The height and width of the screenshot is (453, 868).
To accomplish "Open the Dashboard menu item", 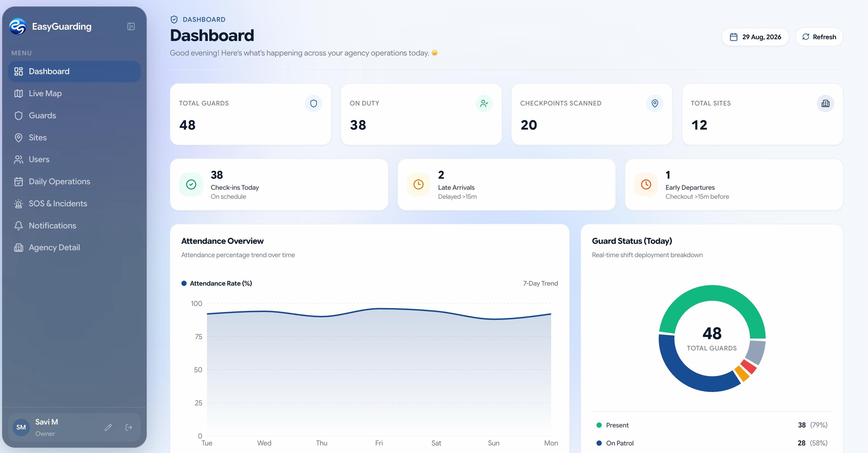I will [74, 71].
